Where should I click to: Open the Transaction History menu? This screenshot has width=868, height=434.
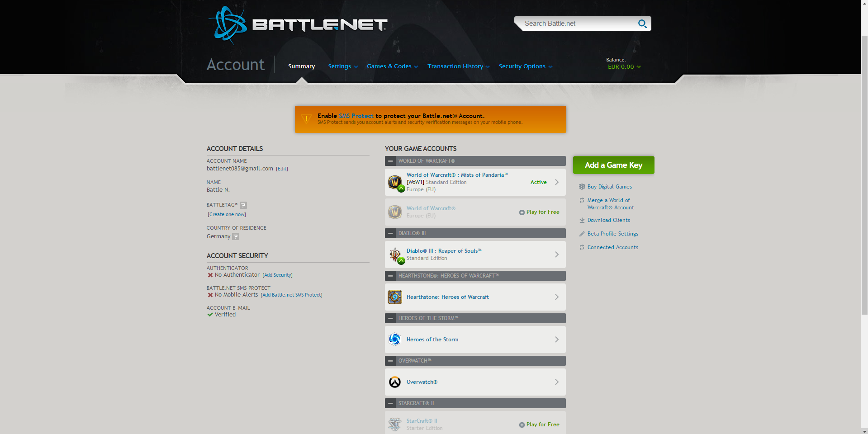coord(459,66)
